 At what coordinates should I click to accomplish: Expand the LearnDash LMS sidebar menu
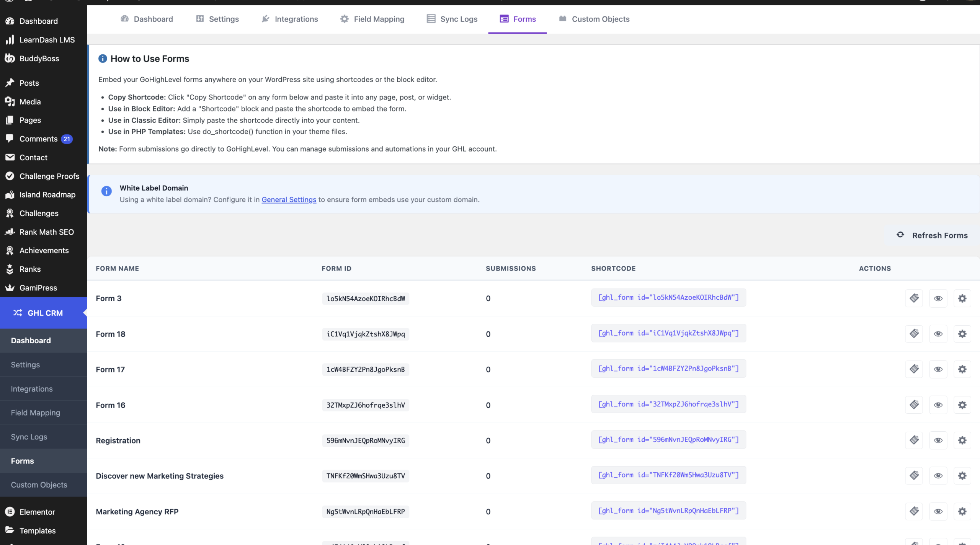[x=47, y=40]
